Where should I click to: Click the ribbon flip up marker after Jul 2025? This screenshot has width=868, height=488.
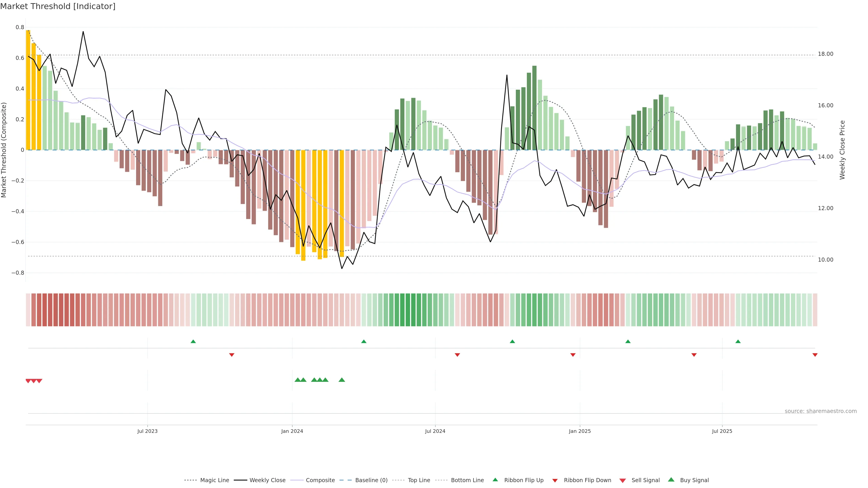click(738, 342)
